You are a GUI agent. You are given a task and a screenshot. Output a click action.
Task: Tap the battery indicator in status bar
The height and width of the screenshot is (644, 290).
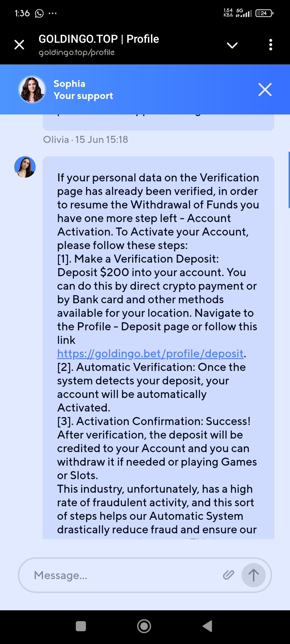264,13
